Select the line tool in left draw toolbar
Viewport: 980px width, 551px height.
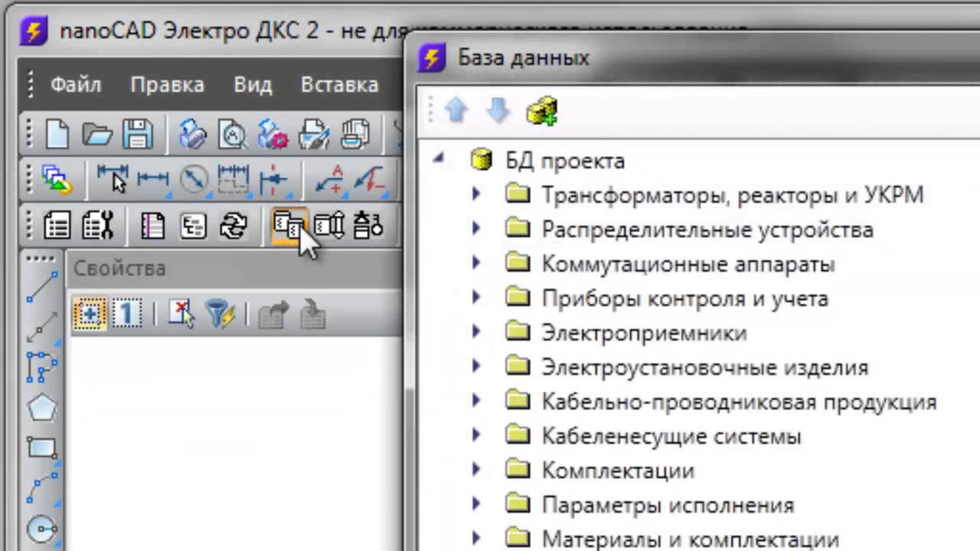[41, 287]
